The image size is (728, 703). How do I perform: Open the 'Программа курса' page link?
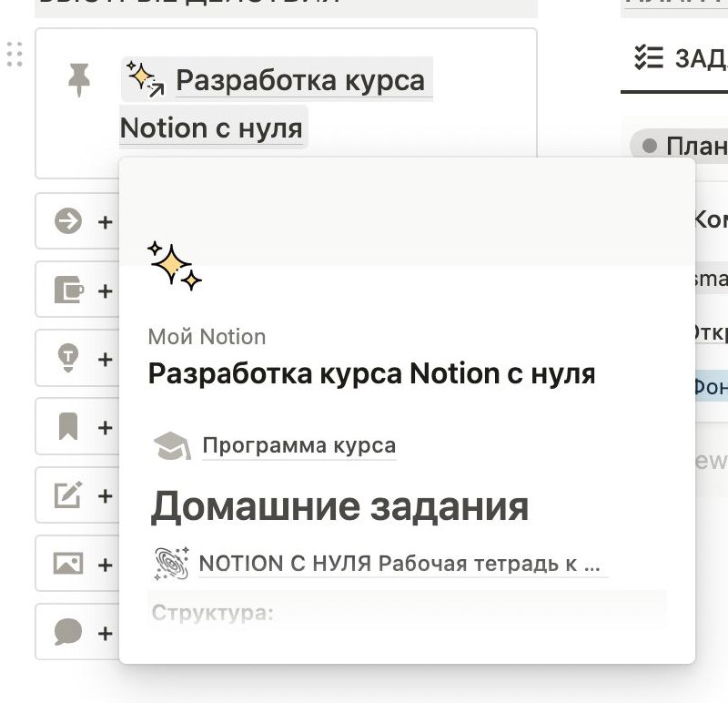[x=299, y=445]
